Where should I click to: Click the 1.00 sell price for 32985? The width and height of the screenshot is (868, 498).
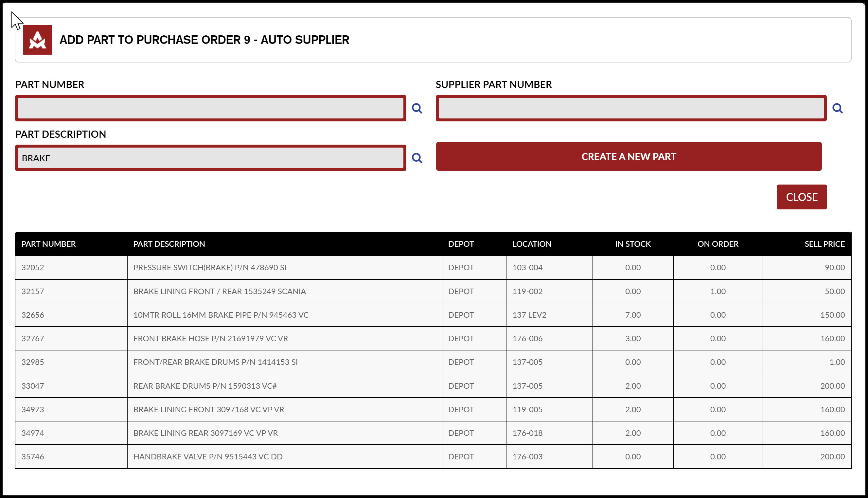tap(837, 362)
